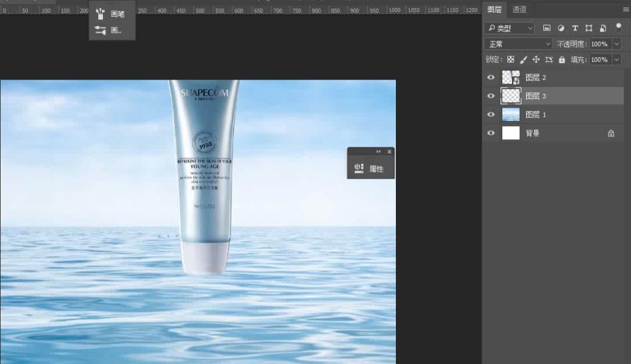This screenshot has width=631, height=364.
Task: Open the layers panel hamburger menu
Action: click(625, 9)
